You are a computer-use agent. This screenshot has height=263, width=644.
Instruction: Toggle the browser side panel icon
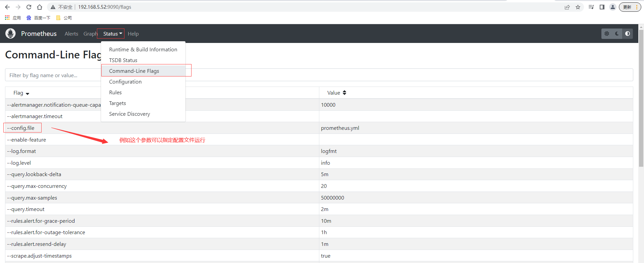click(602, 7)
